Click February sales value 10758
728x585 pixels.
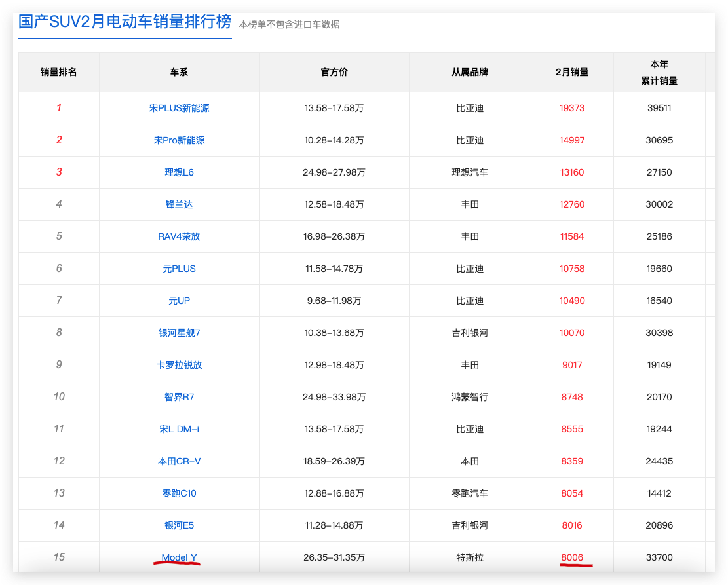point(571,269)
